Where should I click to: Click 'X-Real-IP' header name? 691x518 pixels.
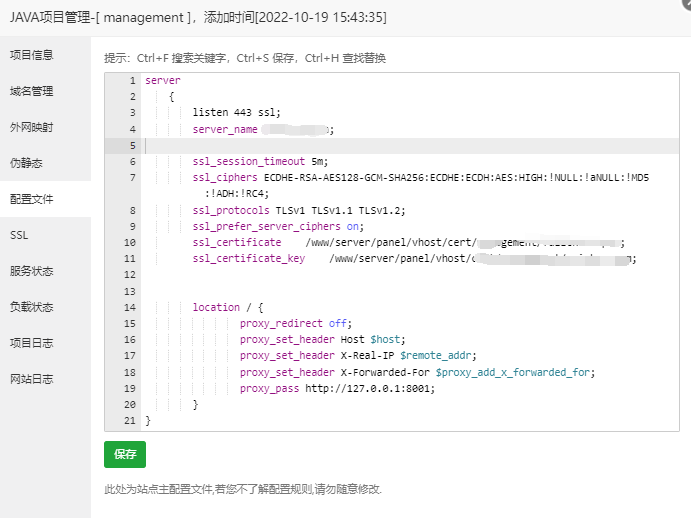coord(368,355)
